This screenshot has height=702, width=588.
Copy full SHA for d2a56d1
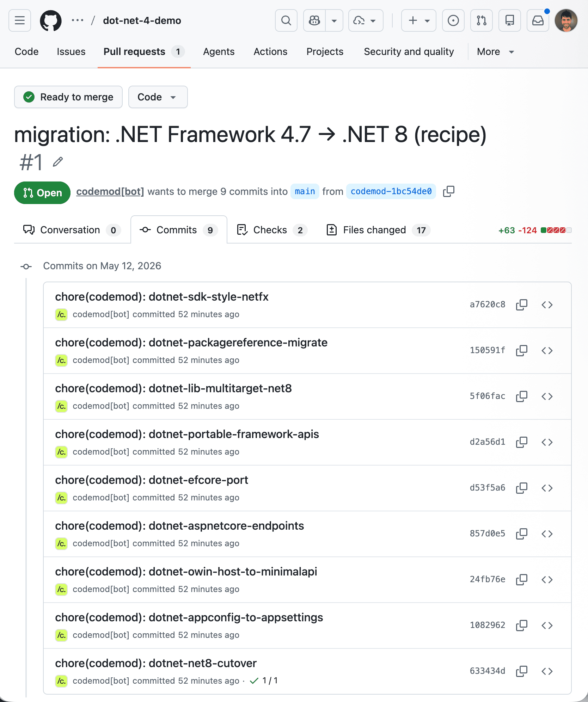[522, 442]
